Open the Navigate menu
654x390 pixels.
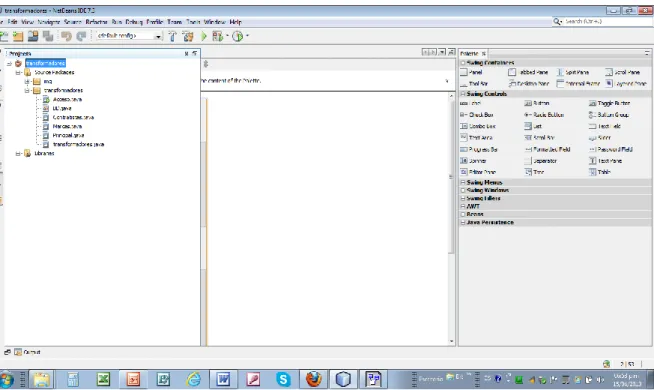click(x=49, y=22)
